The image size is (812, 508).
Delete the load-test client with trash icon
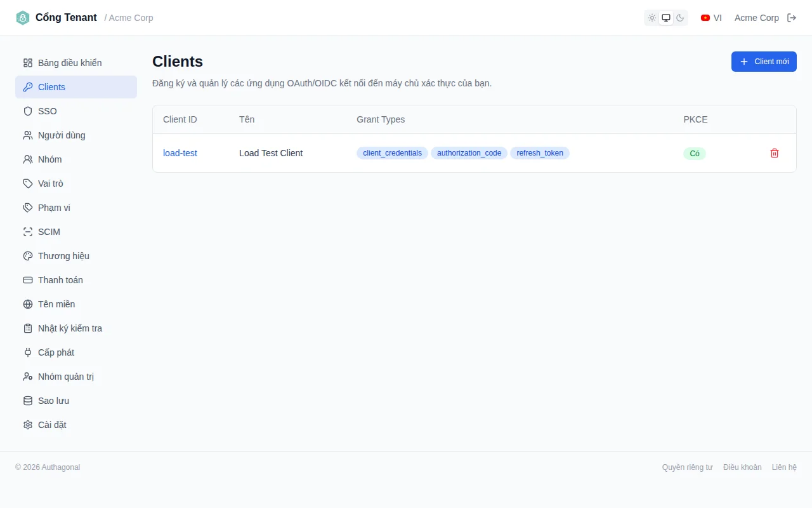pyautogui.click(x=775, y=153)
